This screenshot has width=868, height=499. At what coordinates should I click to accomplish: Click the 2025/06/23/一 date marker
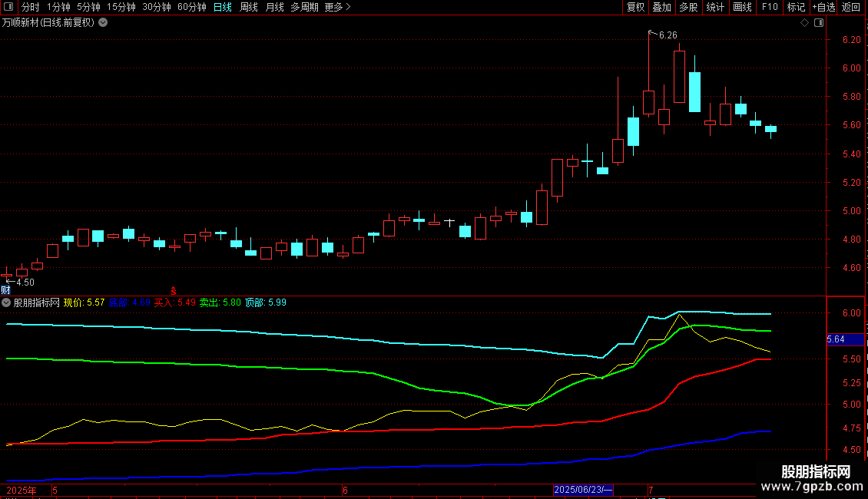(x=584, y=490)
